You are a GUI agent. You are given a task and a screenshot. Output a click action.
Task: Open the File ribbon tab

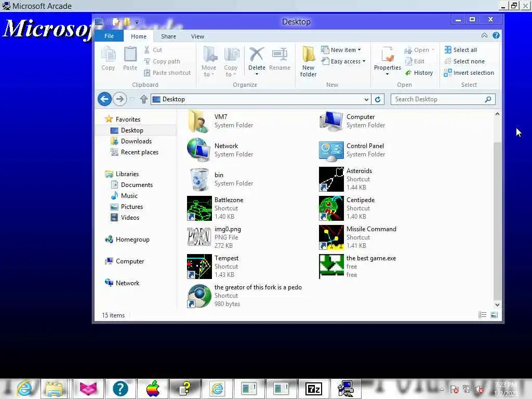tap(109, 36)
